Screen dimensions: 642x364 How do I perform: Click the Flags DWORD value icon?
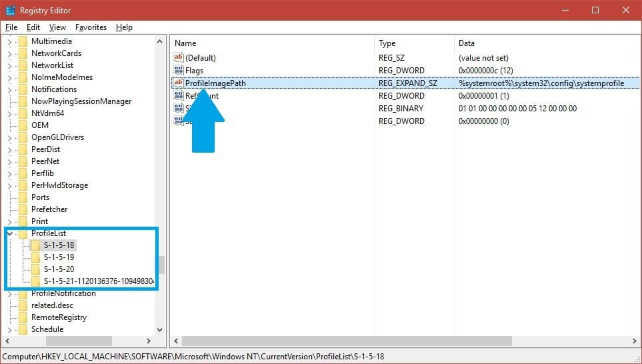178,71
